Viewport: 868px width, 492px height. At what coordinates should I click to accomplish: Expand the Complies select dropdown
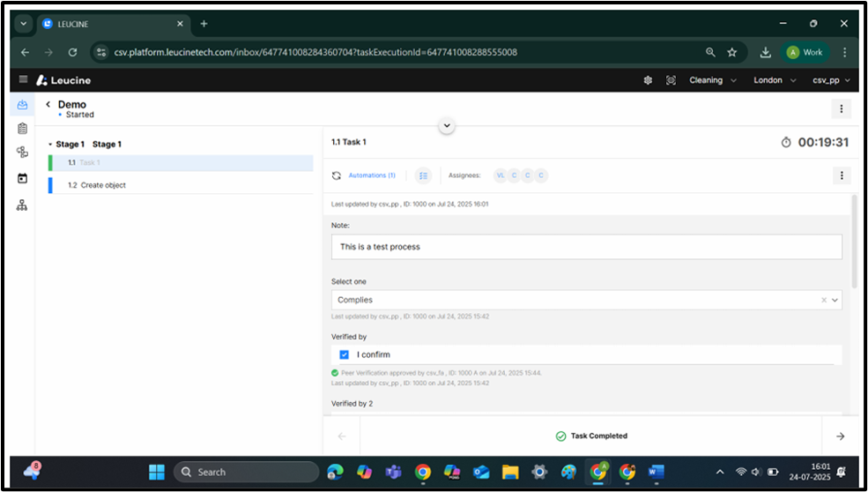[835, 300]
